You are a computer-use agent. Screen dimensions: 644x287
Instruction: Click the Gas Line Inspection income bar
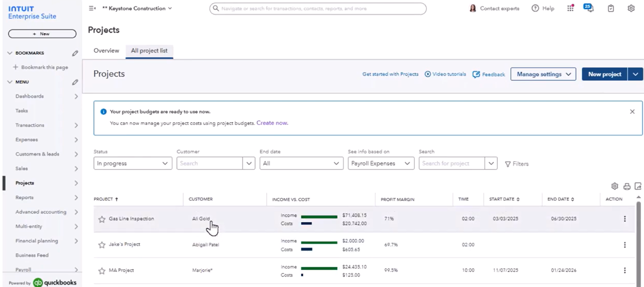319,217
